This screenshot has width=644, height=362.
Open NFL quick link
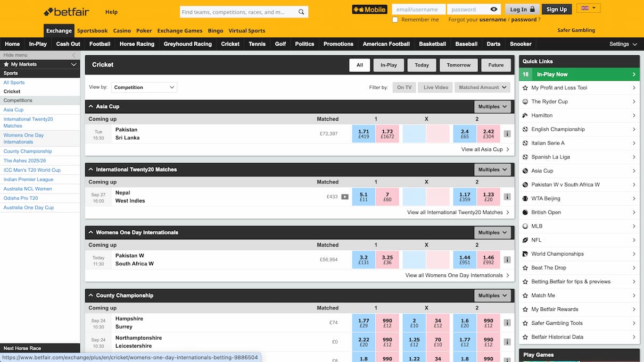tap(579, 240)
